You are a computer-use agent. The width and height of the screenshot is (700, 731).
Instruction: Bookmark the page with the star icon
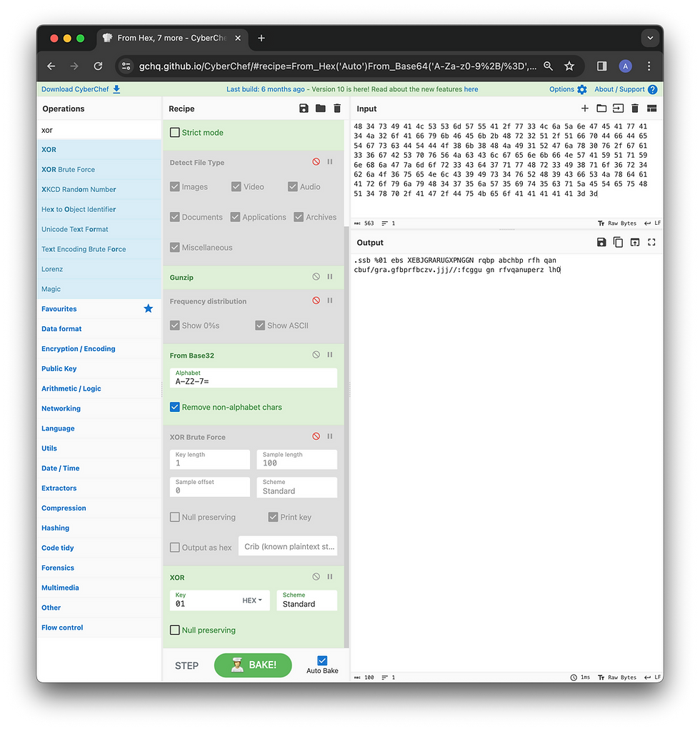click(x=569, y=66)
